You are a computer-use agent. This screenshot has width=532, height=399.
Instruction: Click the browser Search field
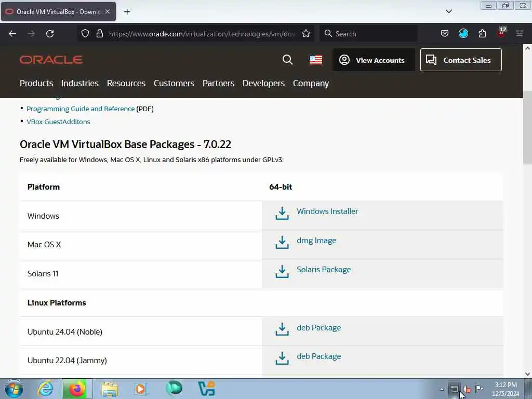pos(368,34)
